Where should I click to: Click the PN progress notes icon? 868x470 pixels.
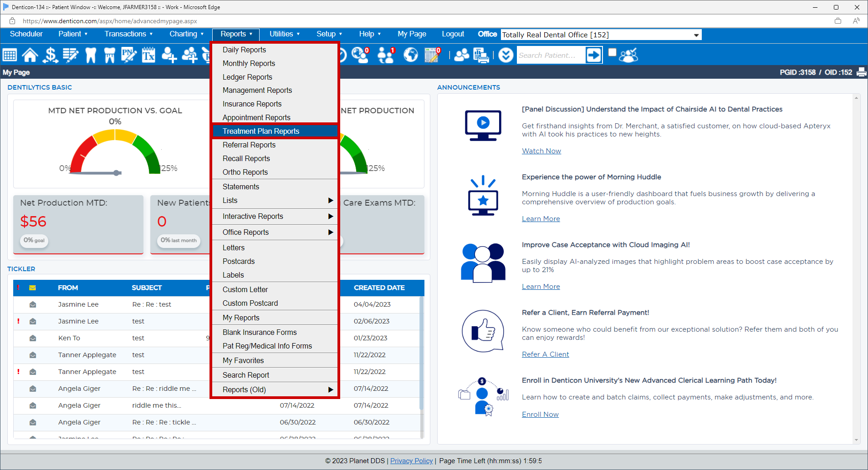128,55
